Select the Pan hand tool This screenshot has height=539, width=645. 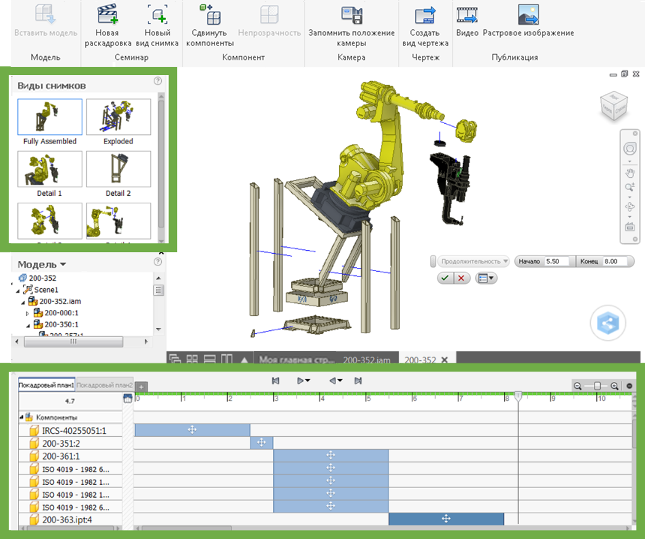pyautogui.click(x=630, y=173)
